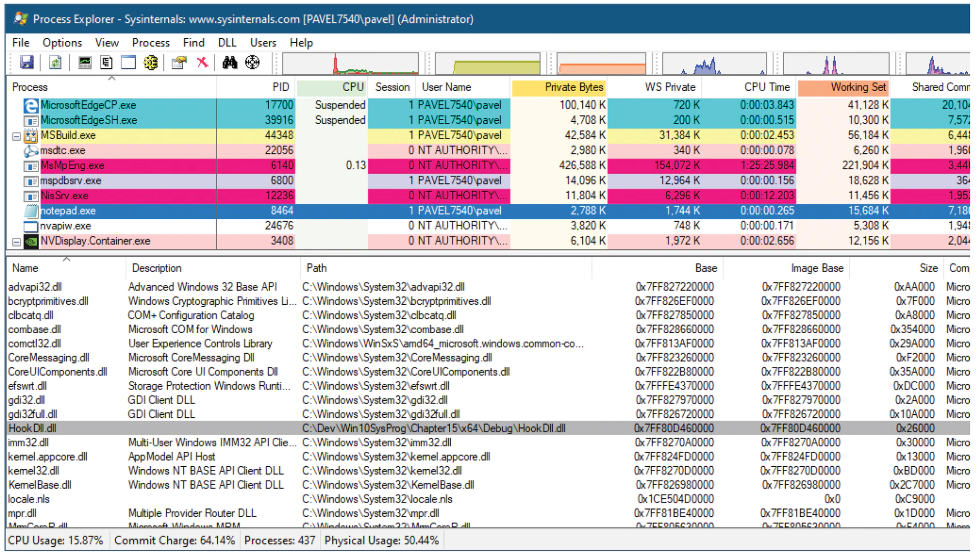
Task: Collapse the MSBuild.exe tree node
Action: pos(16,136)
